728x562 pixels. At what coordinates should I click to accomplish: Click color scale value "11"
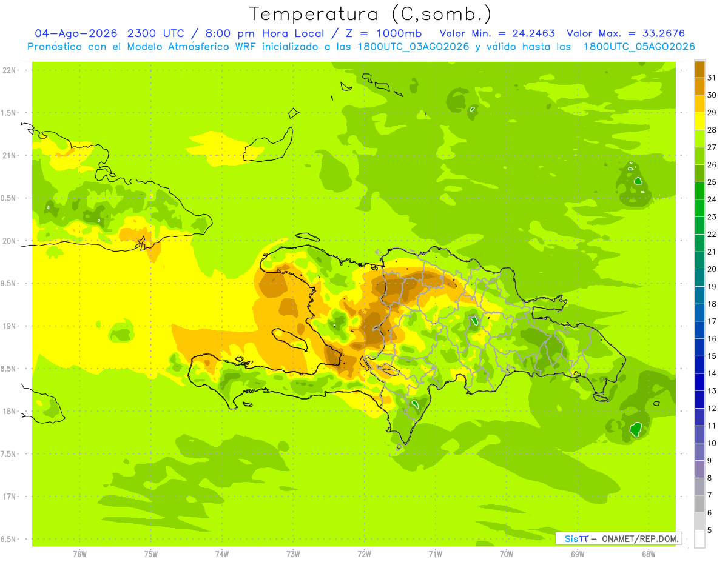click(712, 426)
